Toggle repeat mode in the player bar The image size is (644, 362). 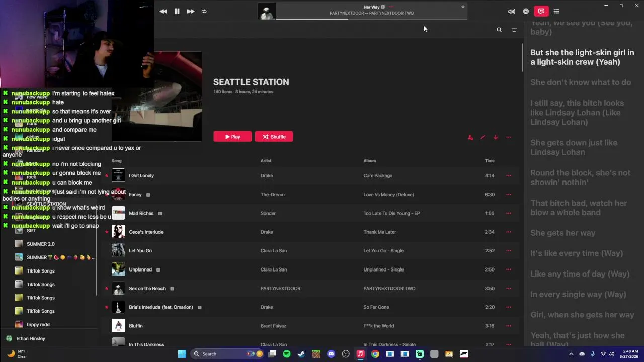click(x=204, y=11)
